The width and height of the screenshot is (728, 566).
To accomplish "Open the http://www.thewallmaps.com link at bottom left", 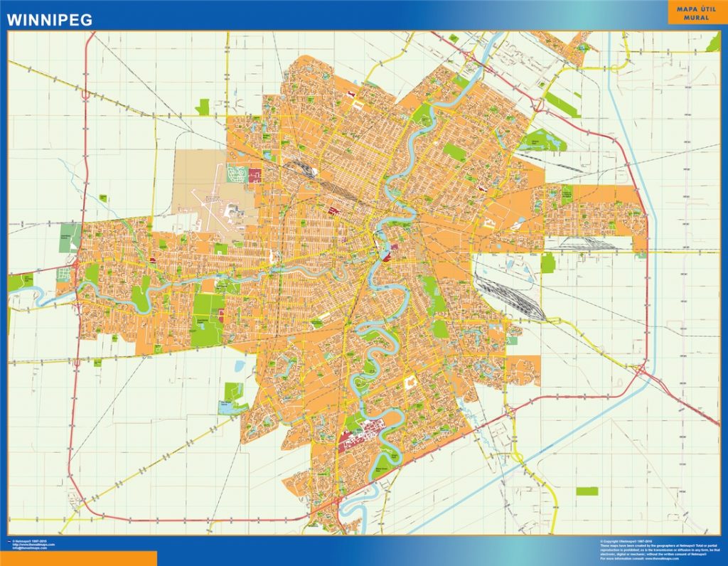I will (33, 545).
